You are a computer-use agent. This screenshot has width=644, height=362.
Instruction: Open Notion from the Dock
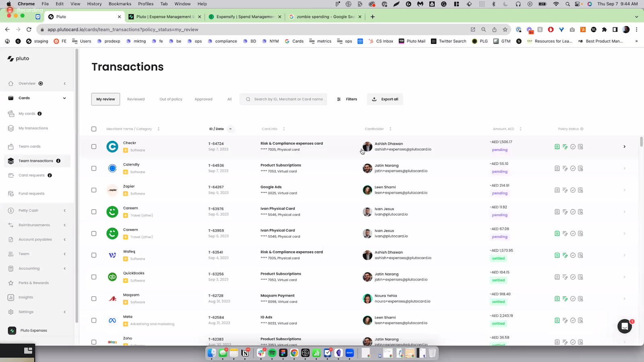click(x=245, y=353)
